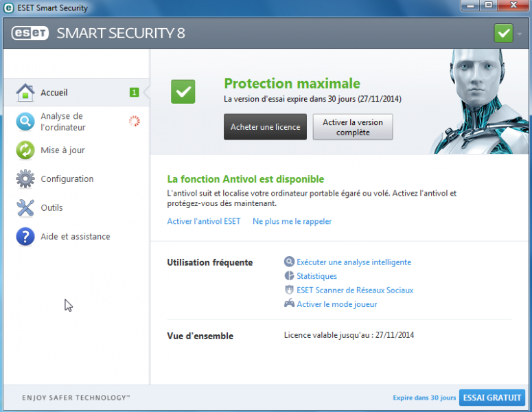
Task: Click the Activer l'antivol ESET link
Action: tap(204, 221)
